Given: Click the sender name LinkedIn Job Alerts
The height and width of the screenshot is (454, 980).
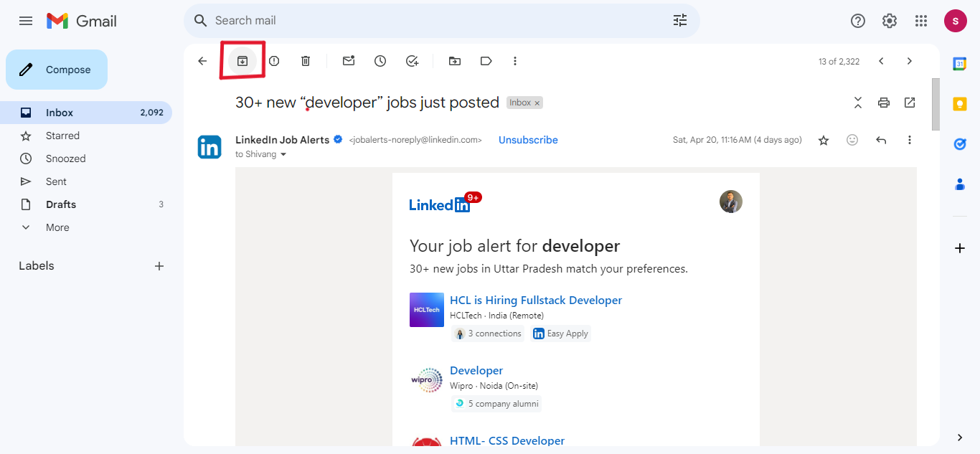Looking at the screenshot, I should (283, 140).
